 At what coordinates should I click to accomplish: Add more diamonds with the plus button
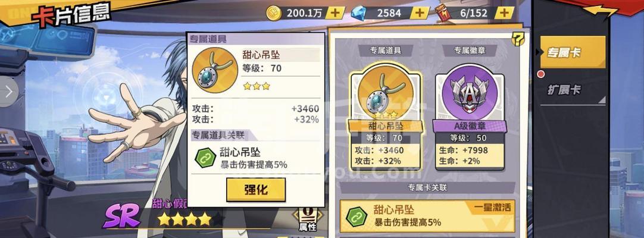click(420, 12)
